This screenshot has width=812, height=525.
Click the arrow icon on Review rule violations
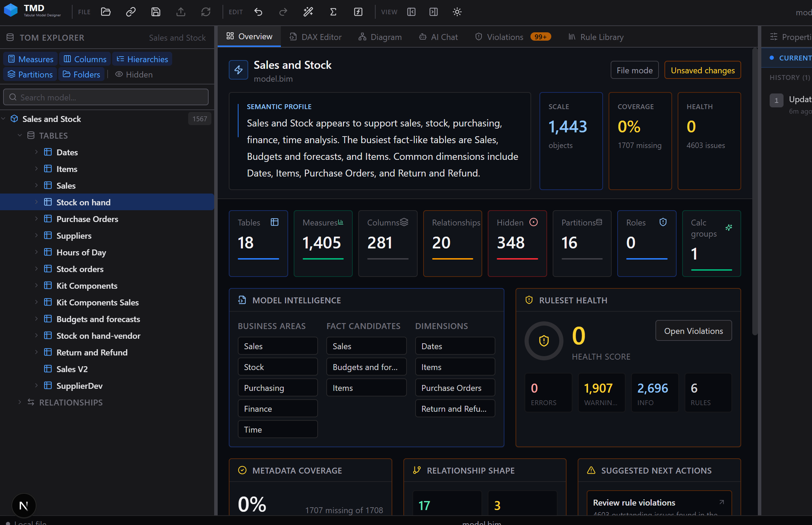(722, 502)
